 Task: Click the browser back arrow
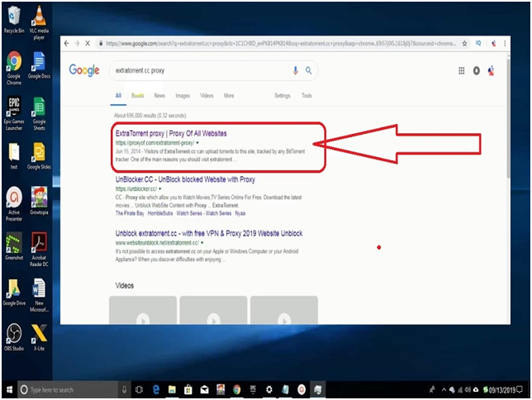pos(66,44)
